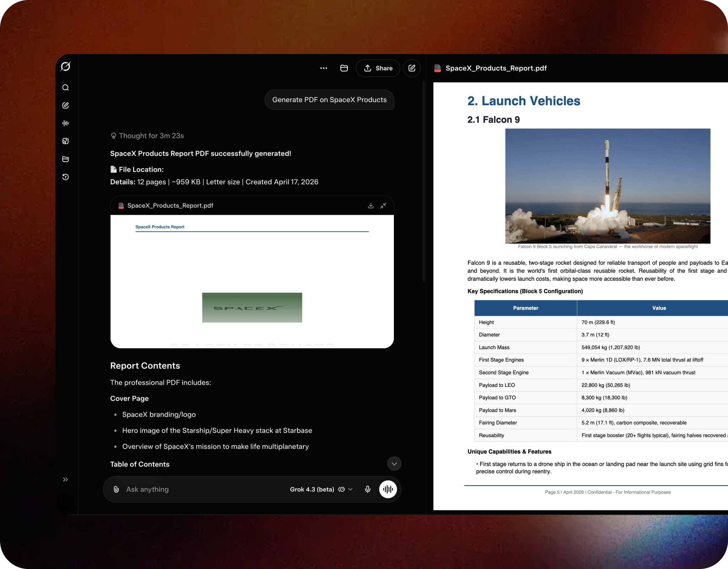Screen dimensions: 728x569
Task: Click the new chat pencil icon beside Share
Action: (412, 68)
